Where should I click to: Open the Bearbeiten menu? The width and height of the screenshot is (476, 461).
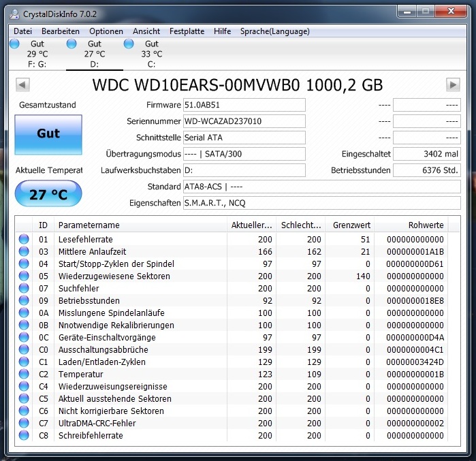coord(61,31)
